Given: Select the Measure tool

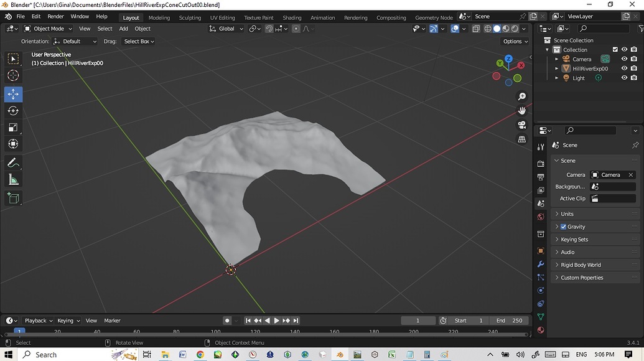Looking at the screenshot, I should 13,179.
